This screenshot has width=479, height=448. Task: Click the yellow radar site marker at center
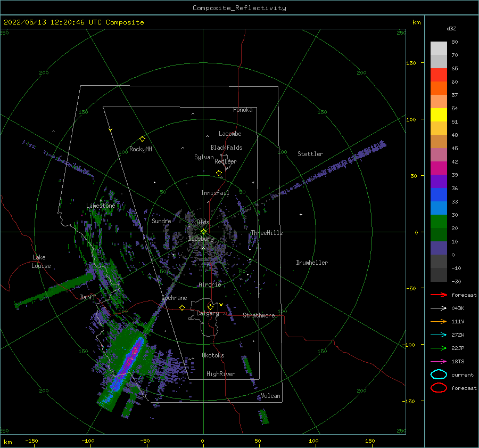203,232
